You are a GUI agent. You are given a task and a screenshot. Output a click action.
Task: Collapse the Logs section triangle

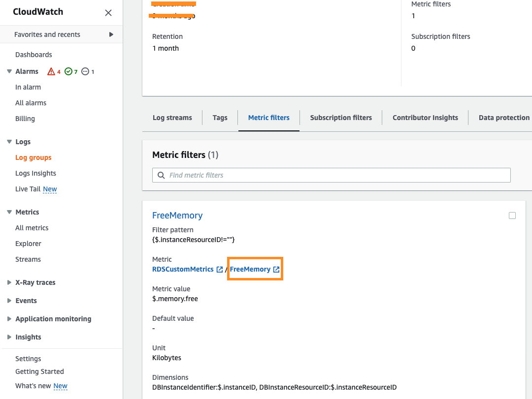click(x=9, y=142)
